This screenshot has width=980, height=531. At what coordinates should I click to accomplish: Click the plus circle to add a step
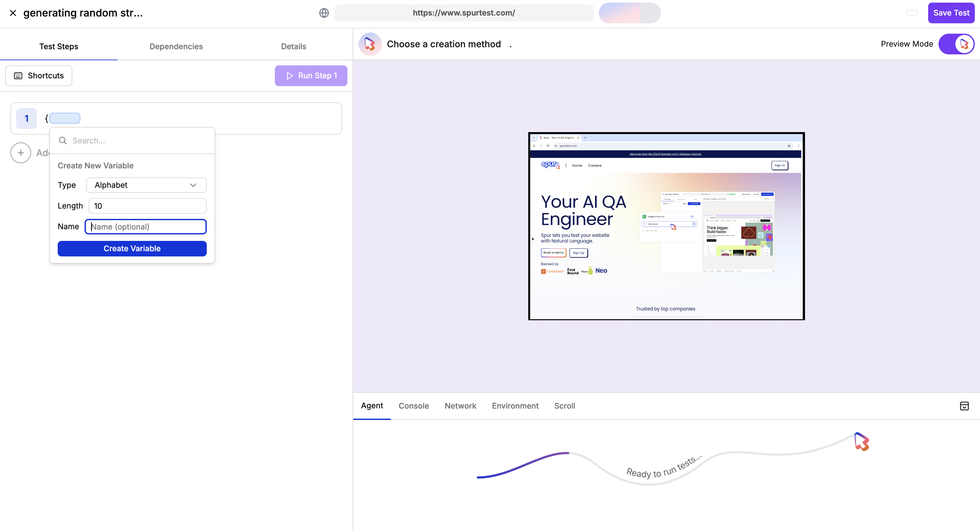click(20, 153)
